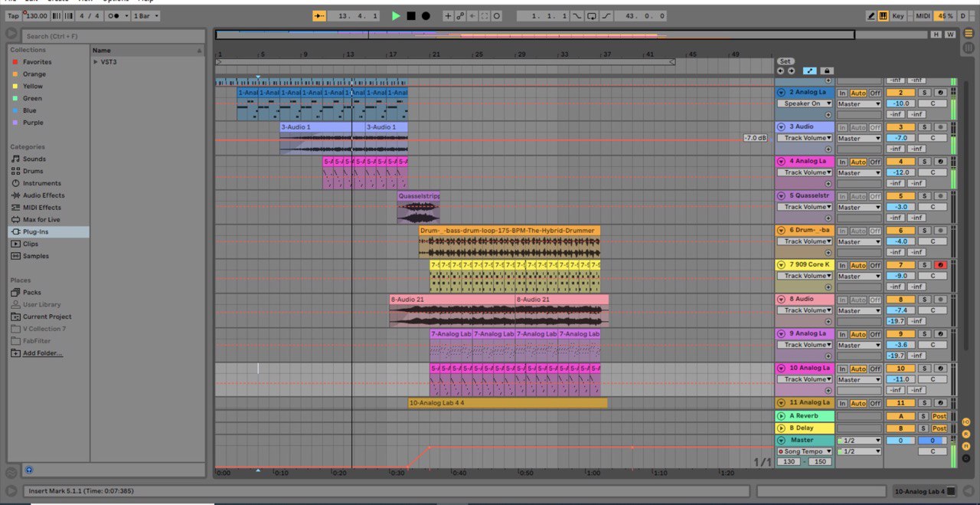This screenshot has height=505, width=980.
Task: Jump to the previous locator arrow
Action: point(780,71)
